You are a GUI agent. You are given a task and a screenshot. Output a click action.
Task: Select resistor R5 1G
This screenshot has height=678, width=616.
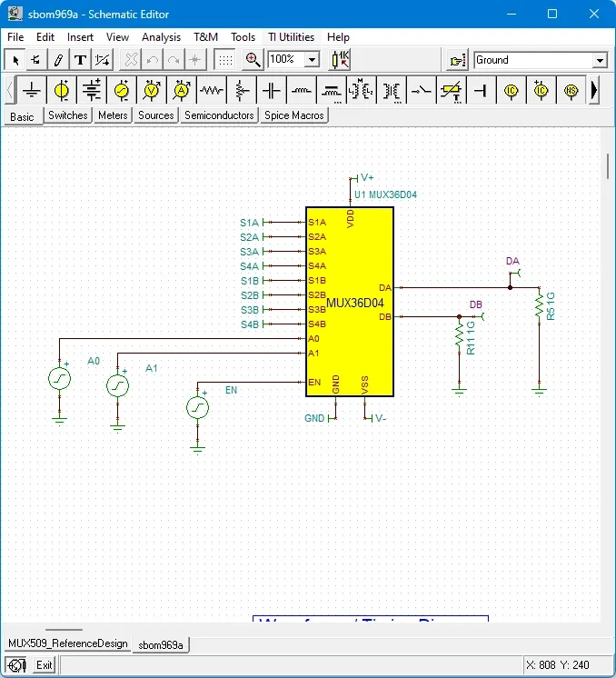tap(539, 305)
